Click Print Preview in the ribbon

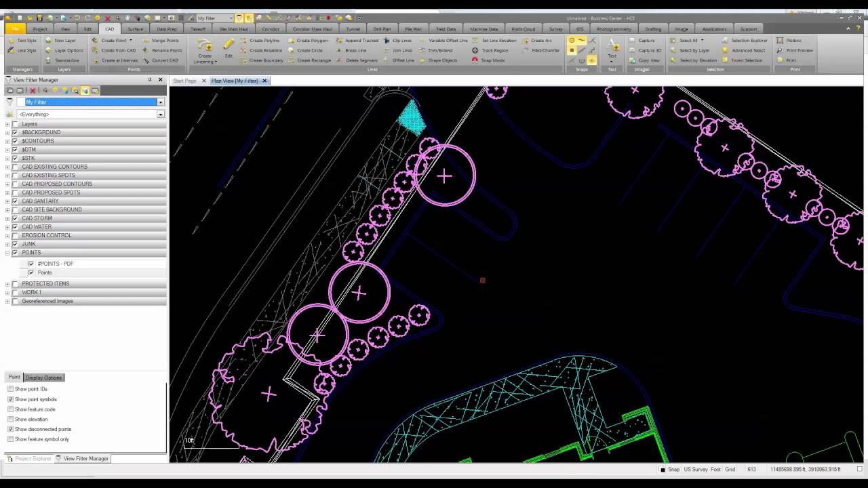[794, 50]
